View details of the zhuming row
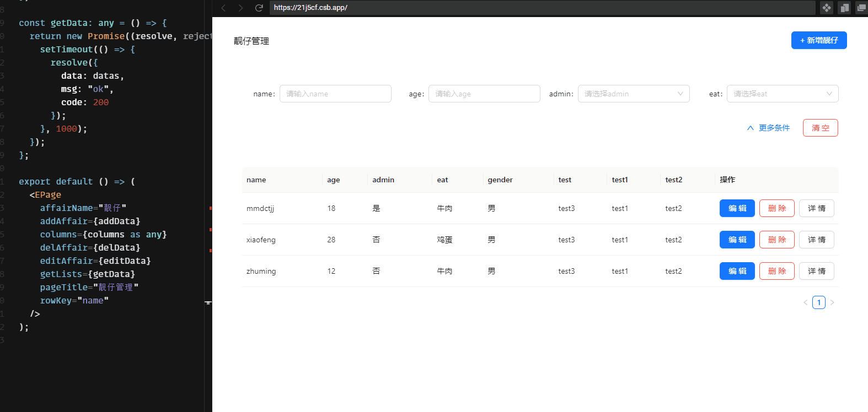This screenshot has width=868, height=412. click(817, 271)
